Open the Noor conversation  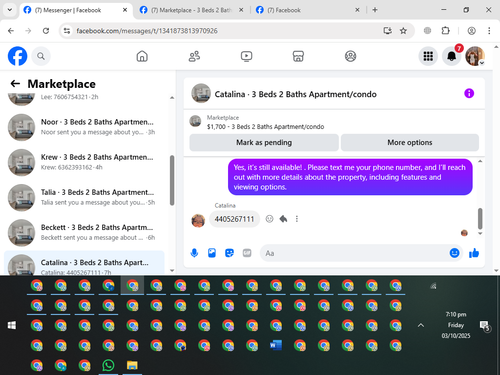coord(84,127)
